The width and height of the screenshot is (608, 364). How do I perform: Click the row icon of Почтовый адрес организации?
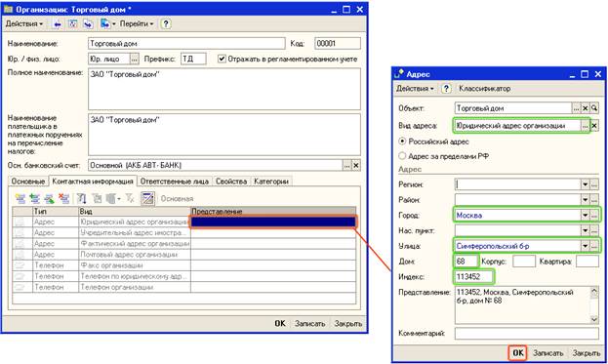click(20, 255)
